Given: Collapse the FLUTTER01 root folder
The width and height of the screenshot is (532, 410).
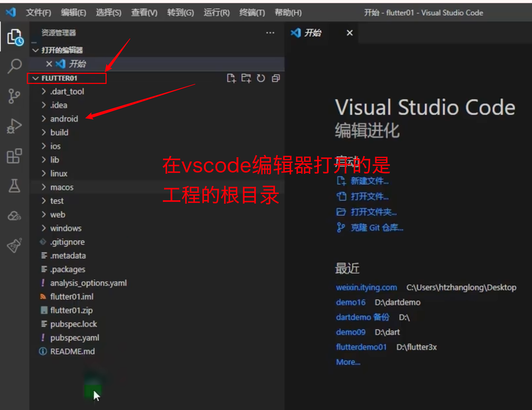Looking at the screenshot, I should tap(36, 78).
